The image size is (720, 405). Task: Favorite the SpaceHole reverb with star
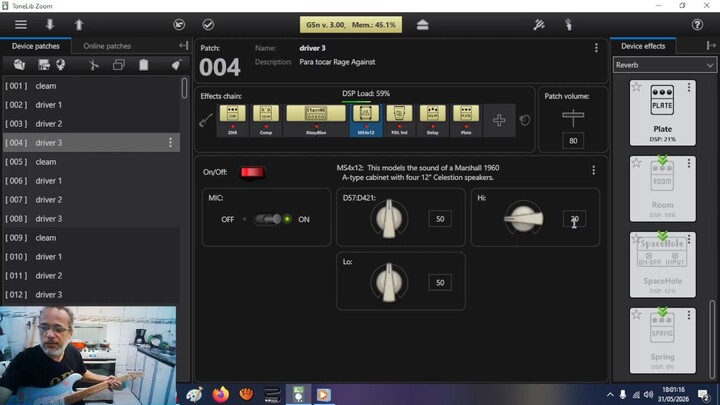[x=636, y=238]
